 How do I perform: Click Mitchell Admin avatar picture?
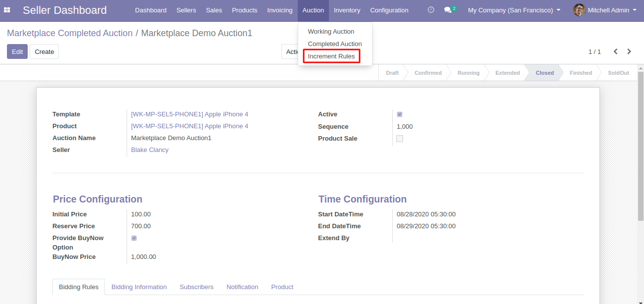pyautogui.click(x=579, y=10)
